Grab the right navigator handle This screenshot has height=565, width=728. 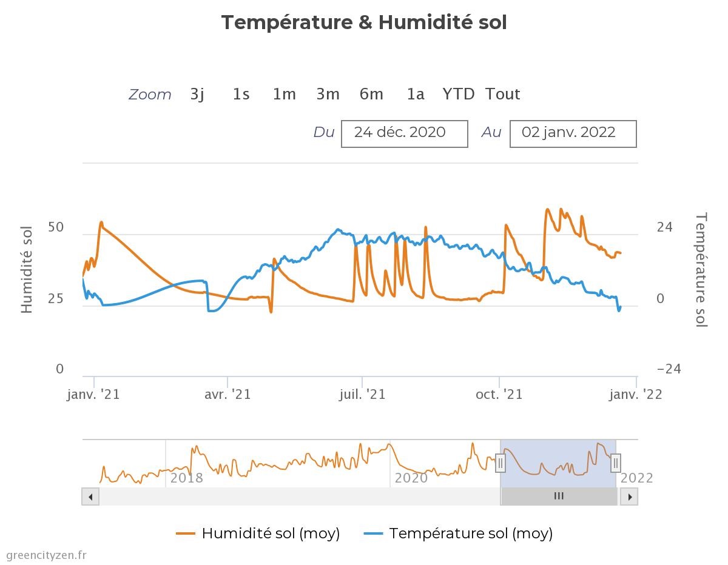pyautogui.click(x=615, y=463)
